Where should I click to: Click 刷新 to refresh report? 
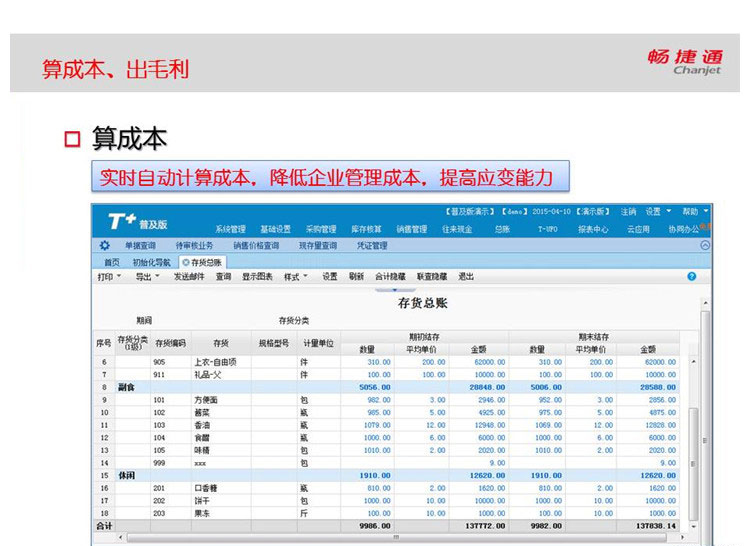point(356,277)
